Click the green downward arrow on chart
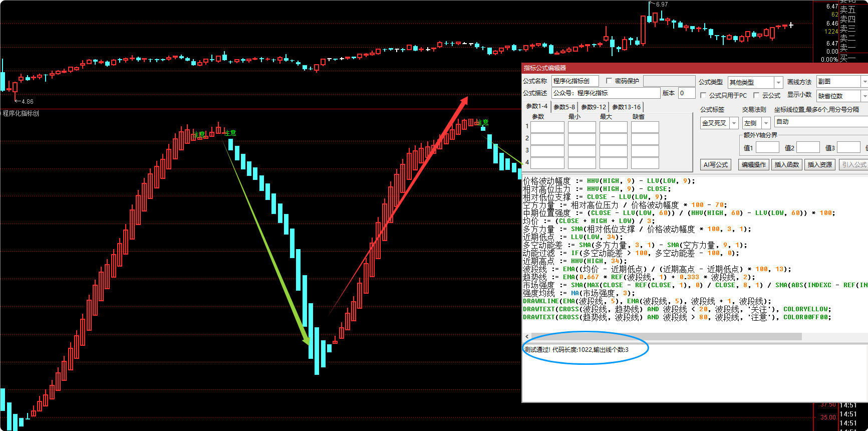868x431 pixels. coord(265,240)
